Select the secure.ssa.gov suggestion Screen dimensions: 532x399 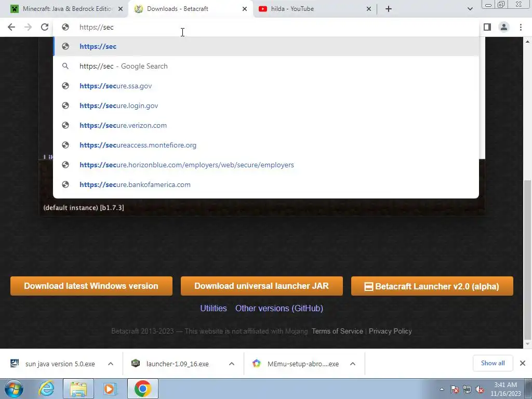coord(266,86)
